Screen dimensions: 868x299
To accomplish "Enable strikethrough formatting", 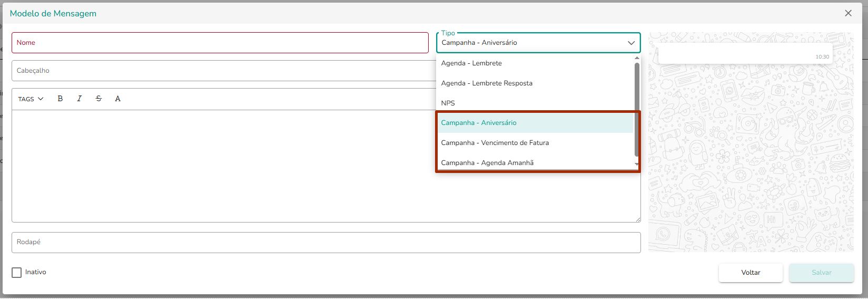I will (98, 99).
